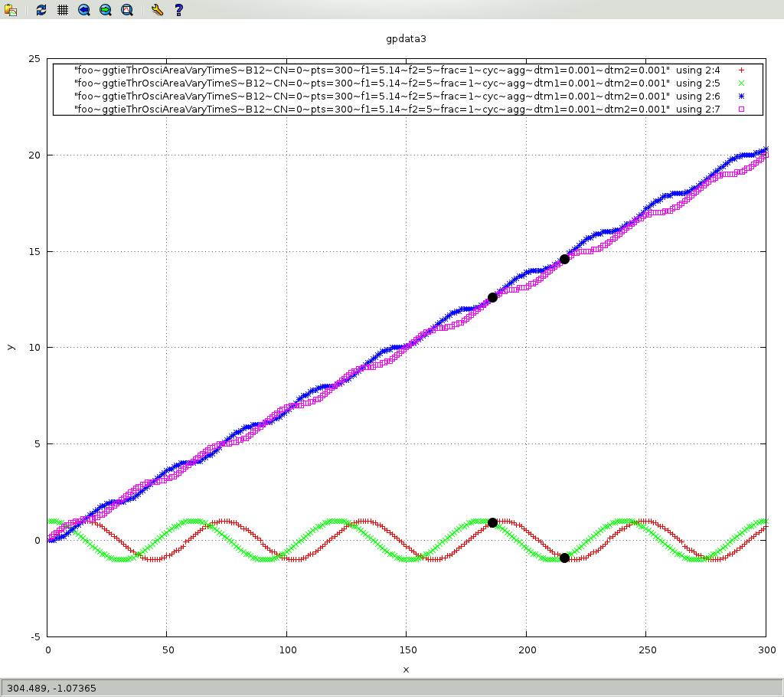This screenshot has height=697, width=784.
Task: Click the magenta square legend marker
Action: pos(740,110)
